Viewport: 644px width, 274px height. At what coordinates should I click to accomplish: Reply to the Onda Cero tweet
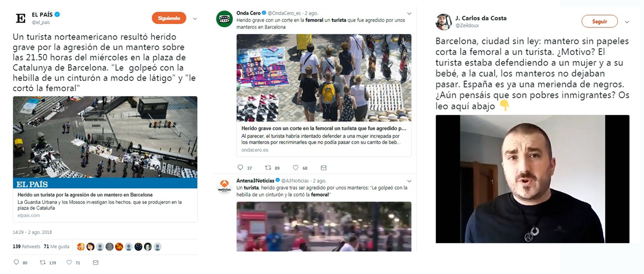tap(240, 168)
